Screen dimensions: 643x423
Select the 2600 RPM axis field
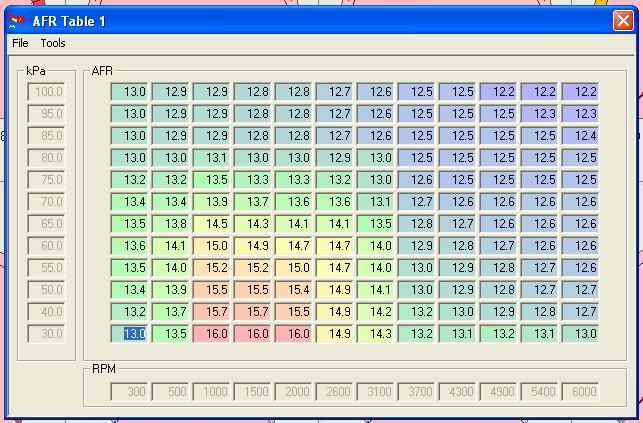(334, 392)
